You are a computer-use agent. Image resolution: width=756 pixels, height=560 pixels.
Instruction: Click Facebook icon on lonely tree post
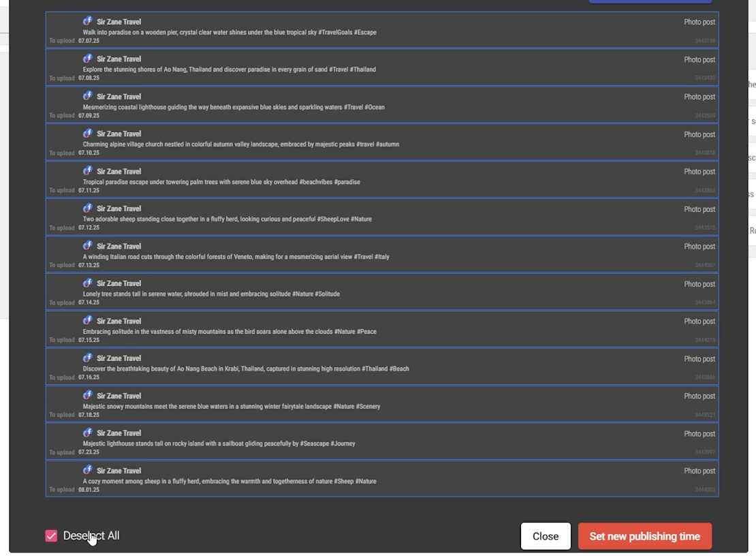pyautogui.click(x=87, y=283)
